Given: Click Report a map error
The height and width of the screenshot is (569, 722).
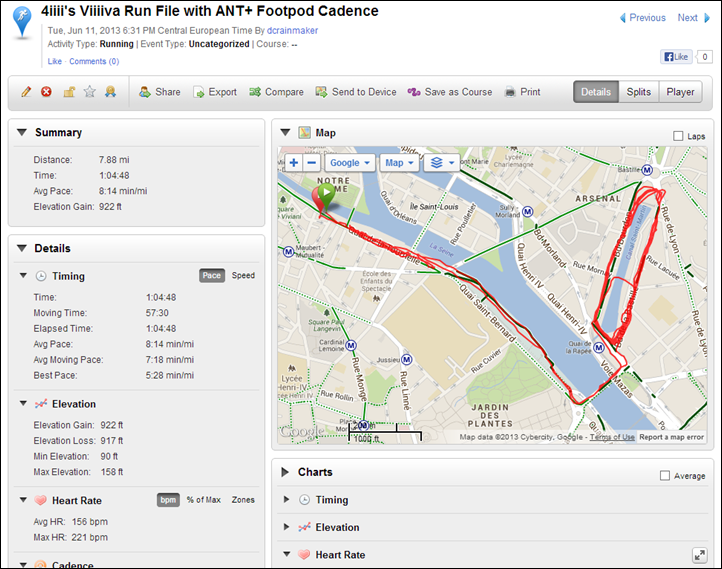Looking at the screenshot, I should coord(671,437).
